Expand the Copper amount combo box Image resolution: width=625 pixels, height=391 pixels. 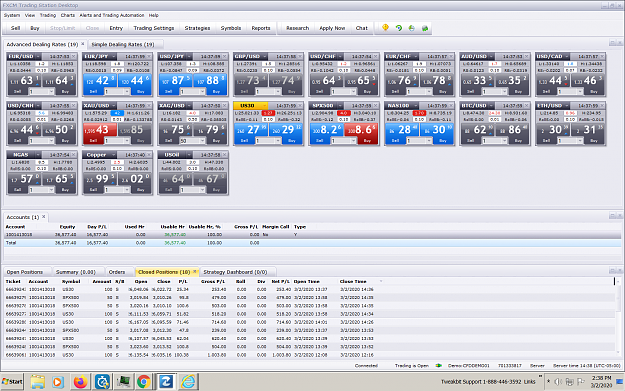coord(127,190)
